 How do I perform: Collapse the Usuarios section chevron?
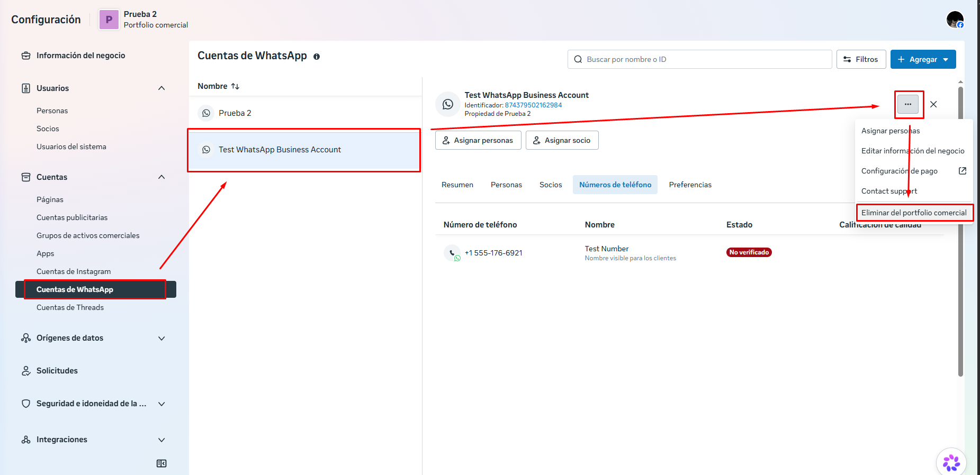pos(161,88)
